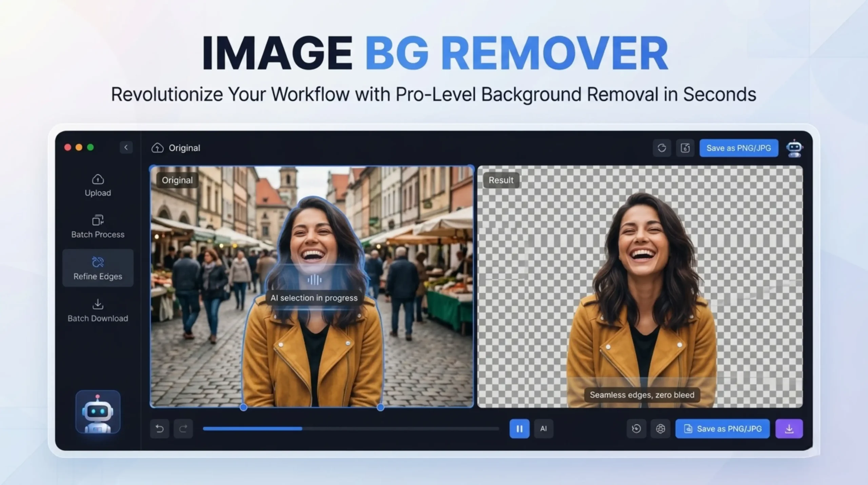Screen dimensions: 868x485
Task: Click the Original label on the left image
Action: (177, 180)
